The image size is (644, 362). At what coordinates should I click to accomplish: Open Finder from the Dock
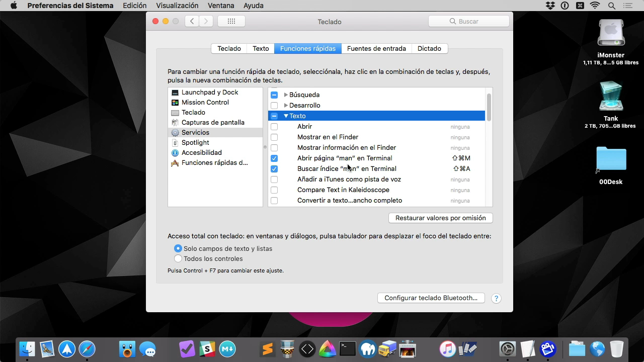[27, 348]
